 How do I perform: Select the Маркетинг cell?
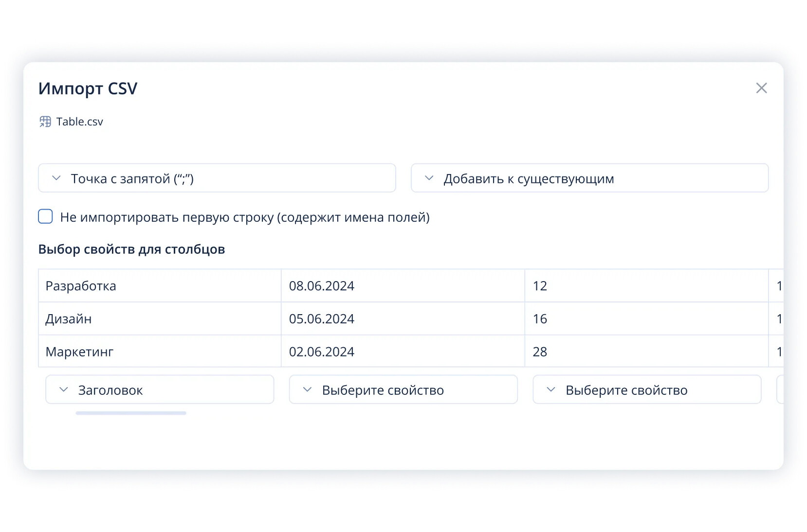(x=160, y=352)
